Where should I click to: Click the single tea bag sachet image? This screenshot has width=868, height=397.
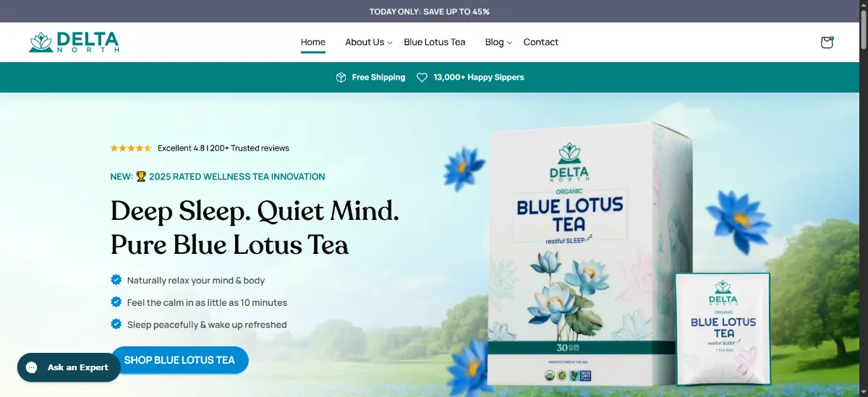(723, 328)
